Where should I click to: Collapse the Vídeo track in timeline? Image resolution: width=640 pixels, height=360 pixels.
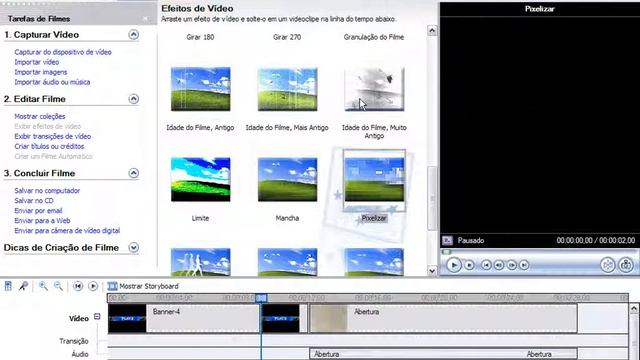(97, 316)
